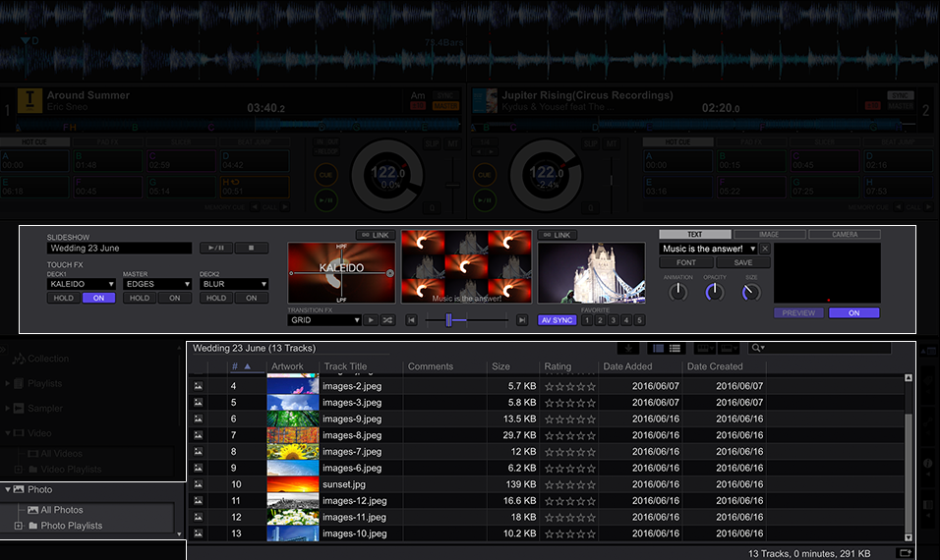Stop the slideshow with the square button
The width and height of the screenshot is (940, 560).
(x=251, y=248)
